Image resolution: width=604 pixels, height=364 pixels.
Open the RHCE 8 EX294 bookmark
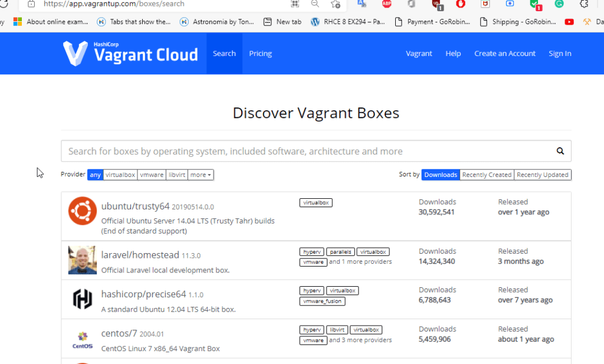click(348, 22)
